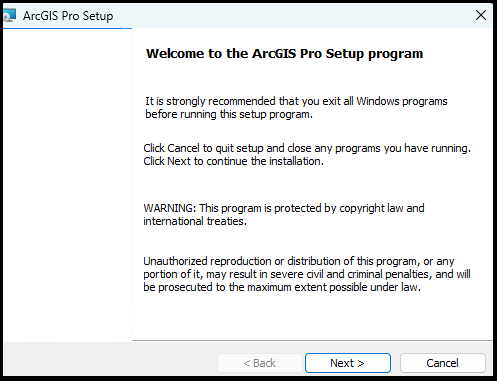Image resolution: width=497 pixels, height=386 pixels.
Task: Click the international treaties text line
Action: click(x=195, y=221)
